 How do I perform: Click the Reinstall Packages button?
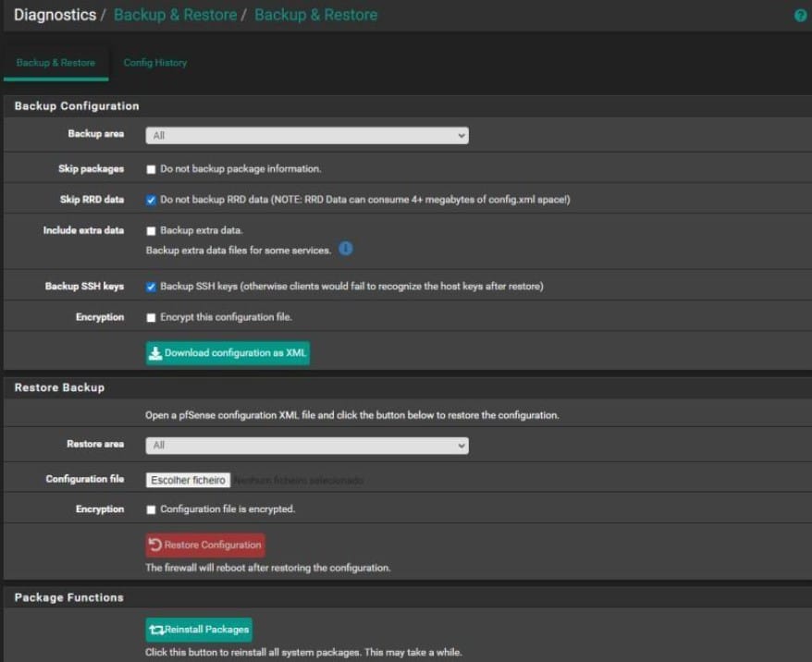click(x=199, y=630)
